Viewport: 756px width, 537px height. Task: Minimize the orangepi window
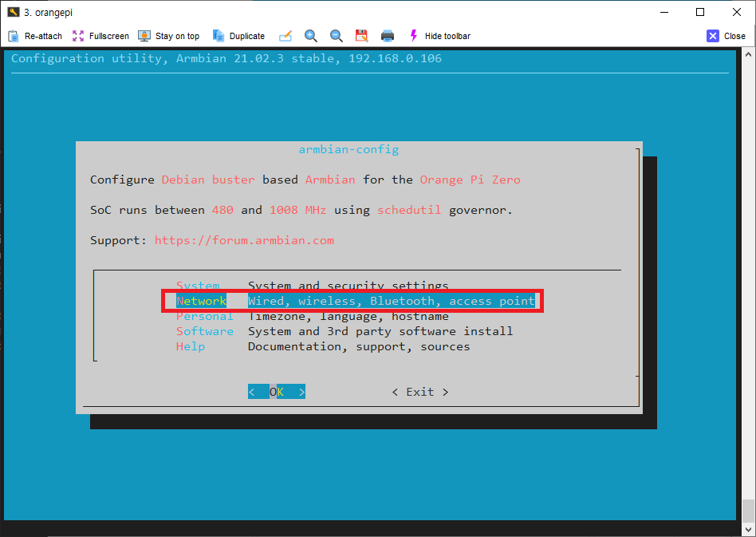click(664, 12)
